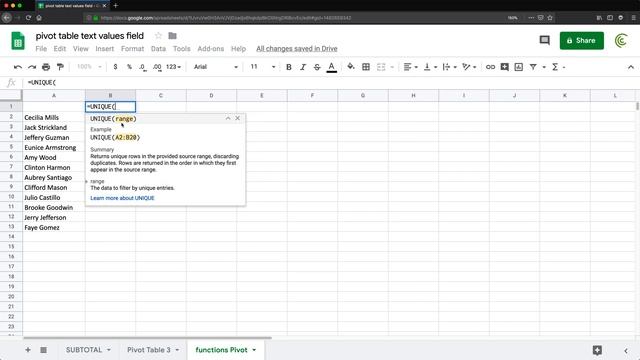Open number format 123 dropdown
The height and width of the screenshot is (360, 640).
[x=173, y=67]
